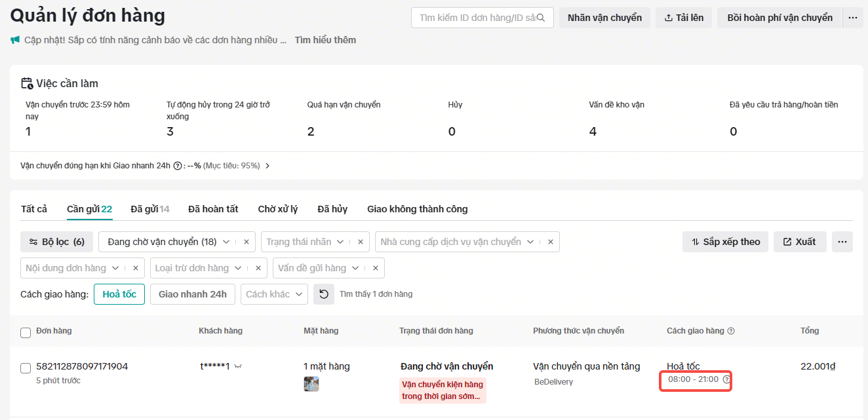Switch to the Đã gửi tab
Viewport: 868px width, 420px height.
point(149,209)
